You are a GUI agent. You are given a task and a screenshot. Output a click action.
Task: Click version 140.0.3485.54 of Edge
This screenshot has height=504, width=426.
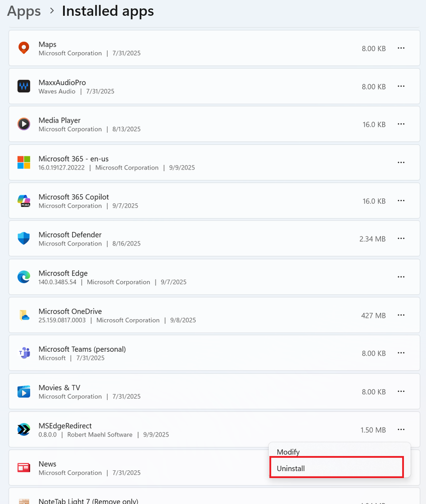(57, 282)
